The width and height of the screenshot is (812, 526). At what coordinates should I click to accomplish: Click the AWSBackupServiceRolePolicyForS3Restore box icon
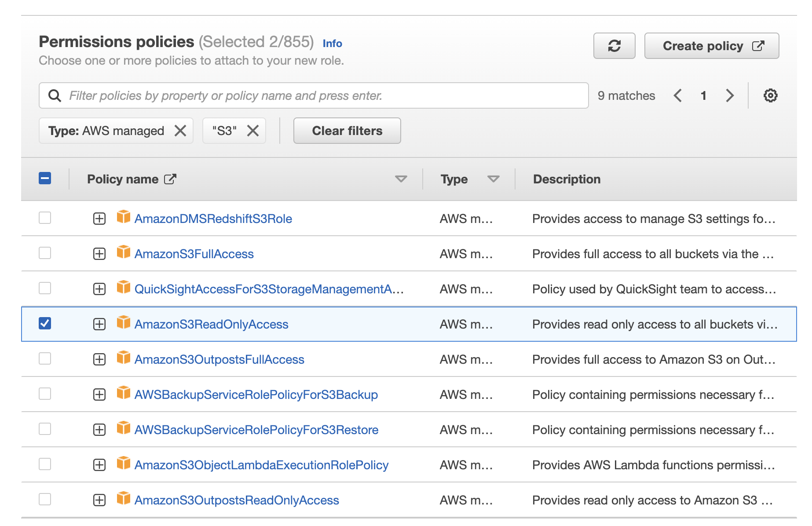124,428
